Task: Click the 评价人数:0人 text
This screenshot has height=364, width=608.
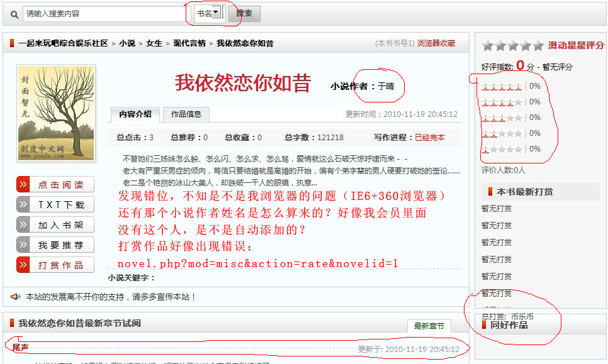Action: pyautogui.click(x=504, y=170)
